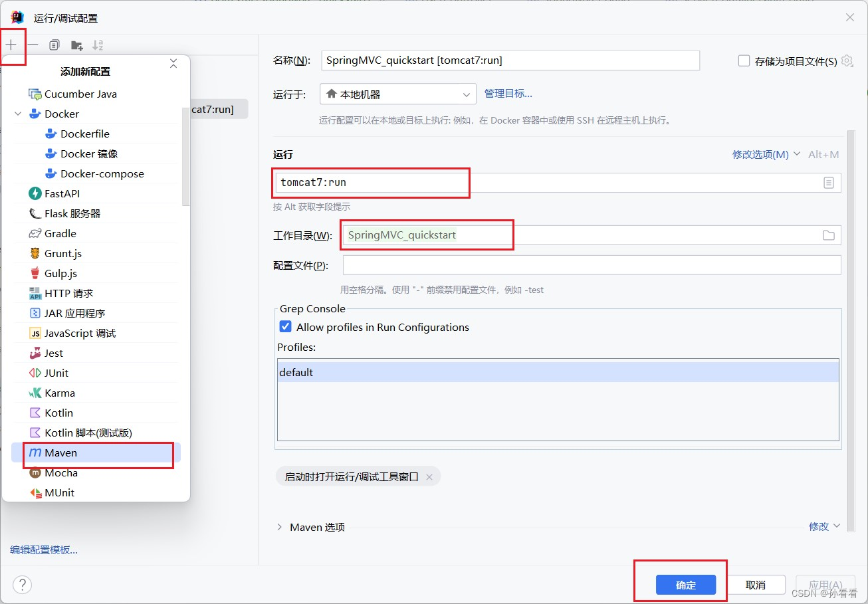Open the 修改 dropdown for Maven options
Image resolution: width=868 pixels, height=604 pixels.
tap(824, 526)
